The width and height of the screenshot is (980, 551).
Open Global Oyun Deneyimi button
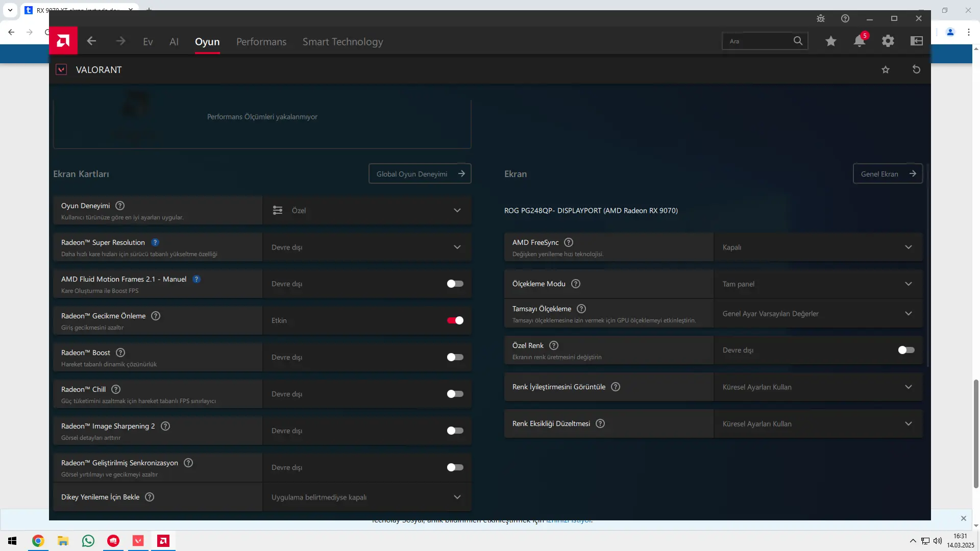coord(420,173)
